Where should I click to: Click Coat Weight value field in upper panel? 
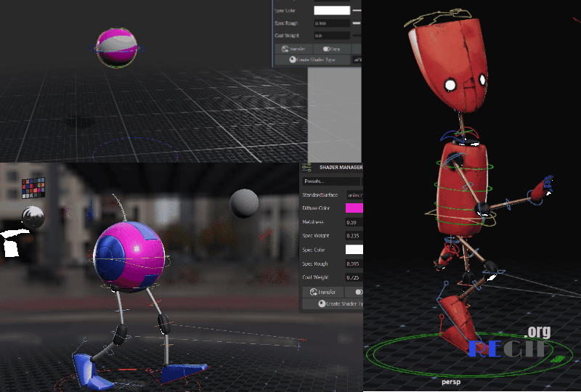pyautogui.click(x=332, y=36)
